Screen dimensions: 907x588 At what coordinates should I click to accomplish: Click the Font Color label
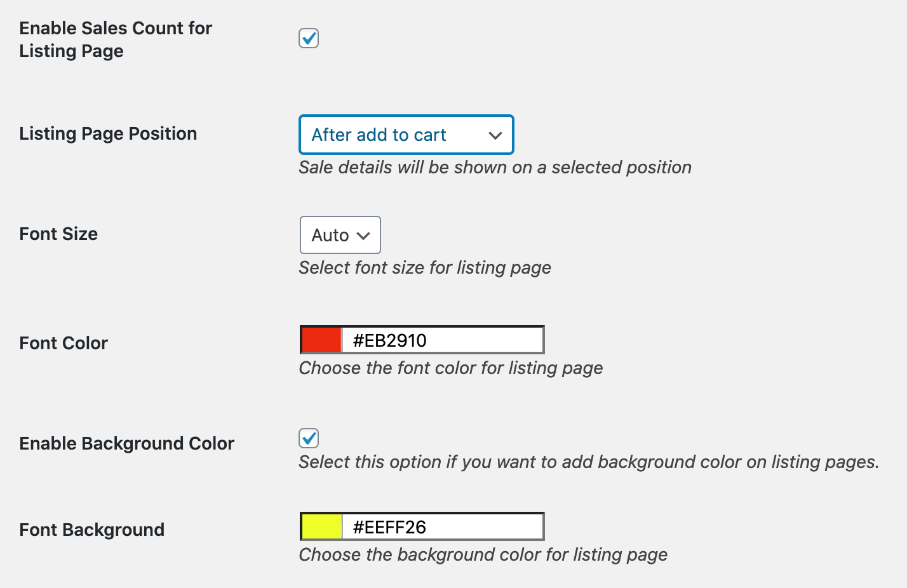(x=63, y=343)
